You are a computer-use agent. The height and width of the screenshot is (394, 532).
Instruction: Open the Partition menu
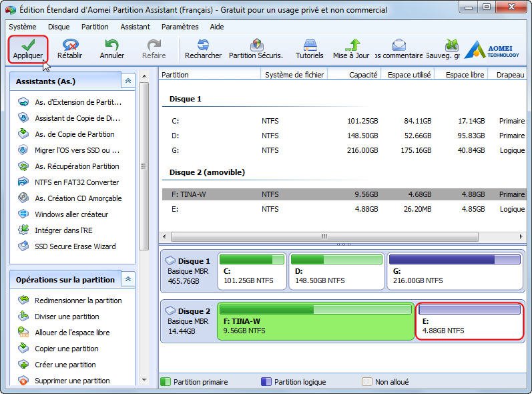point(95,27)
